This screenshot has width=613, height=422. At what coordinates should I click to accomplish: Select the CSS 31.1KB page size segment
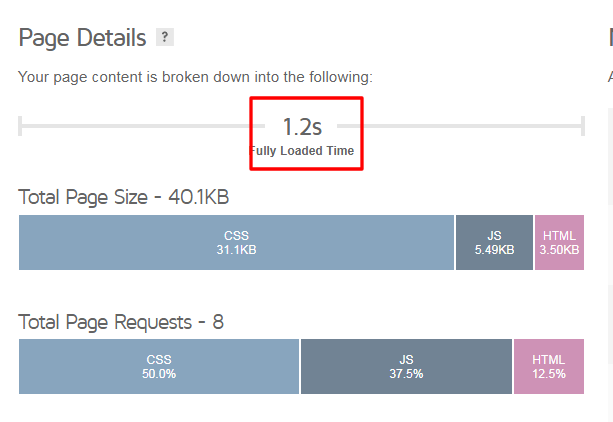237,242
